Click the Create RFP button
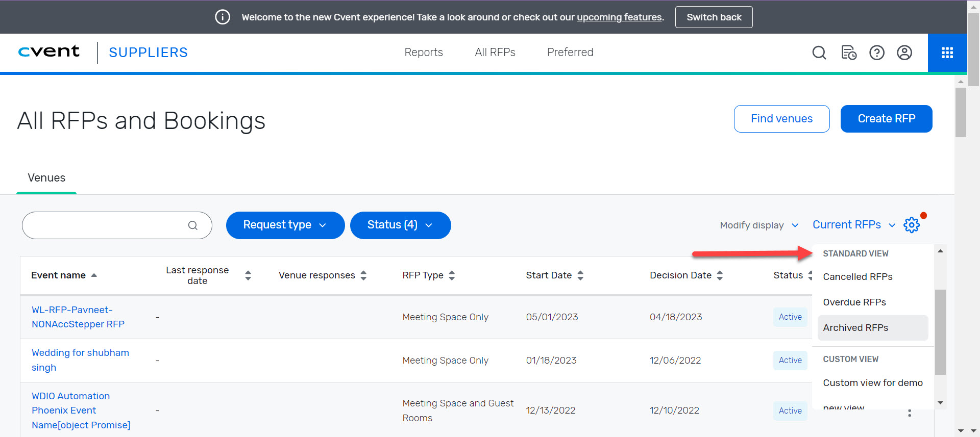Viewport: 980px width, 437px height. click(x=886, y=119)
